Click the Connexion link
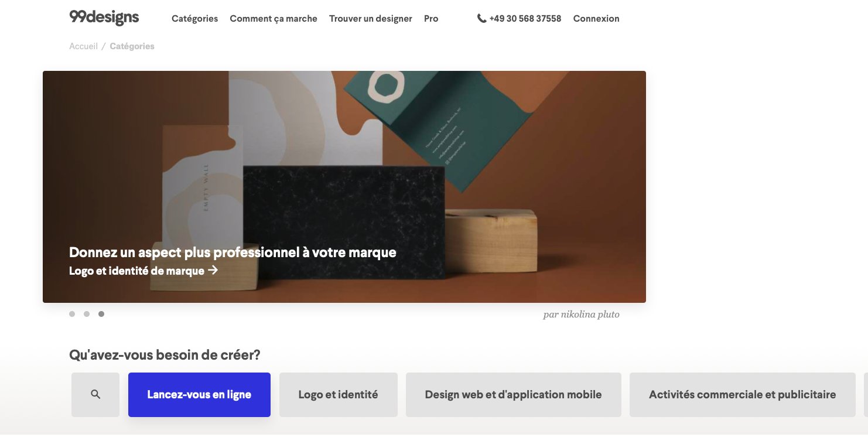The image size is (868, 444). pos(596,19)
